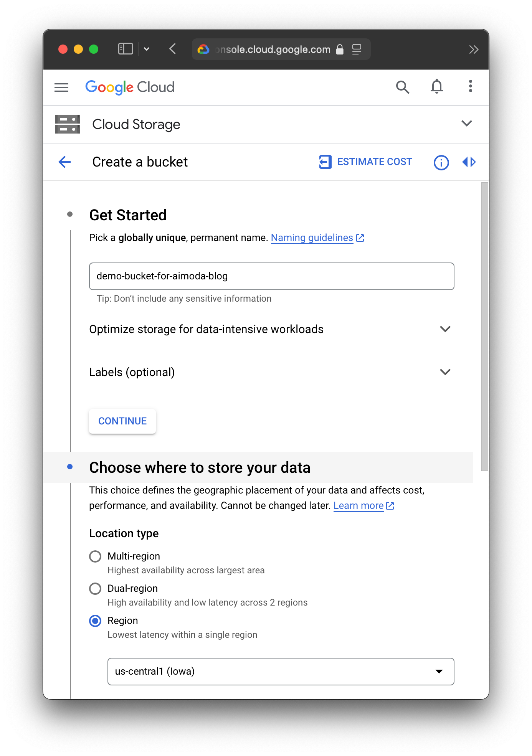532x756 pixels.
Task: Open the info circle icon
Action: tap(441, 162)
